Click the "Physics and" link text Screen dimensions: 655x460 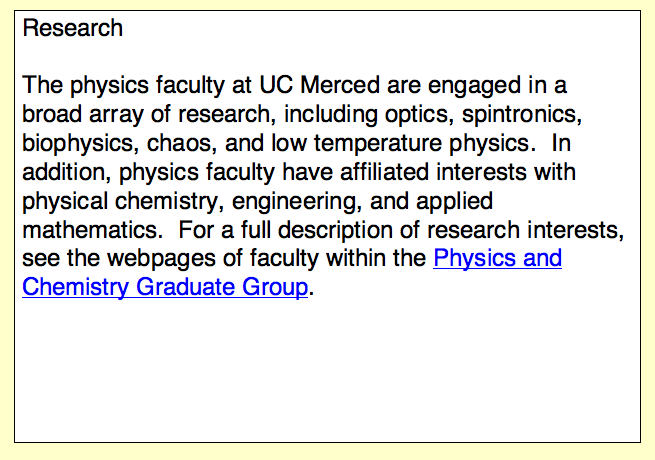(x=497, y=259)
